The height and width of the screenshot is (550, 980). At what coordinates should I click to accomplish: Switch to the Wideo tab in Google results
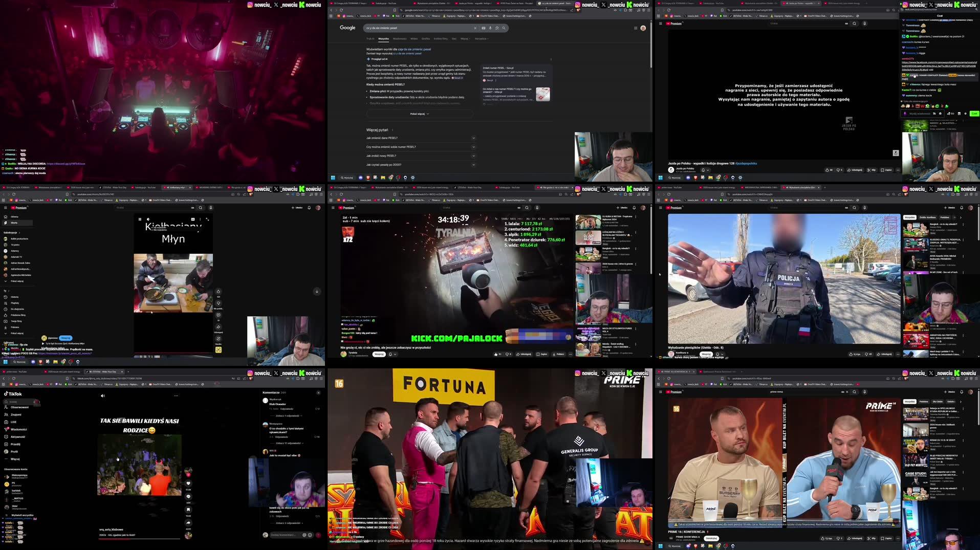414,39
